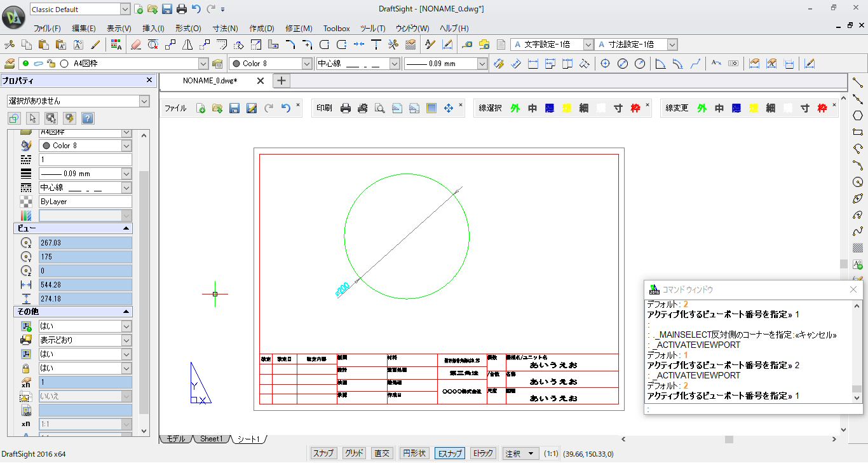This screenshot has height=463, width=868.
Task: Select the Hatch edit icon in the modify toolbar
Action: tap(410, 45)
